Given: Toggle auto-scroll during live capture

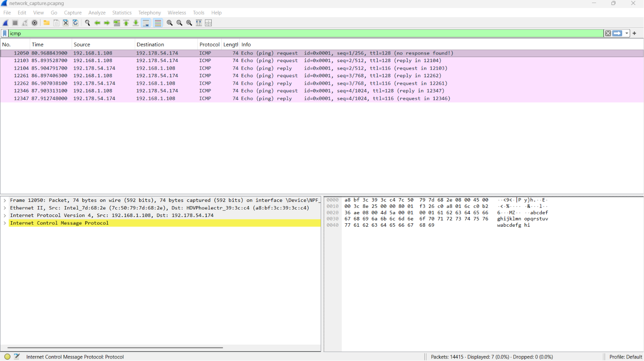Looking at the screenshot, I should click(146, 23).
